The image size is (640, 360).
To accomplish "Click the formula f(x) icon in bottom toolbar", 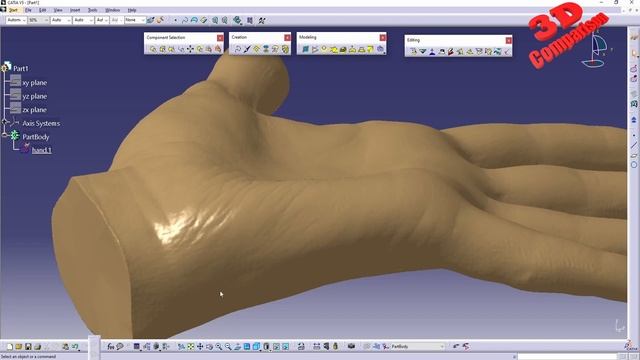I will click(x=111, y=347).
